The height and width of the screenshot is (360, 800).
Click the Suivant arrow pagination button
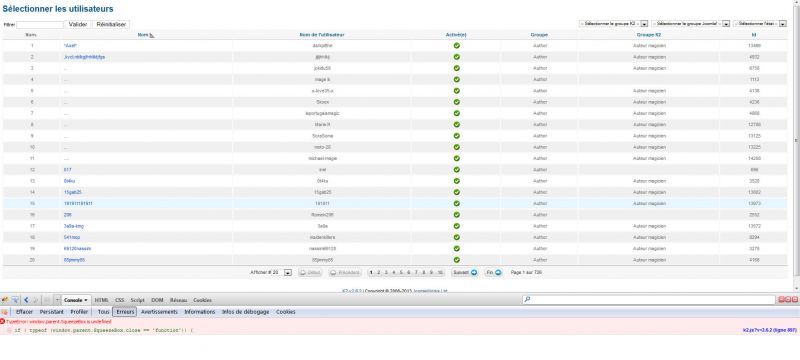click(464, 273)
